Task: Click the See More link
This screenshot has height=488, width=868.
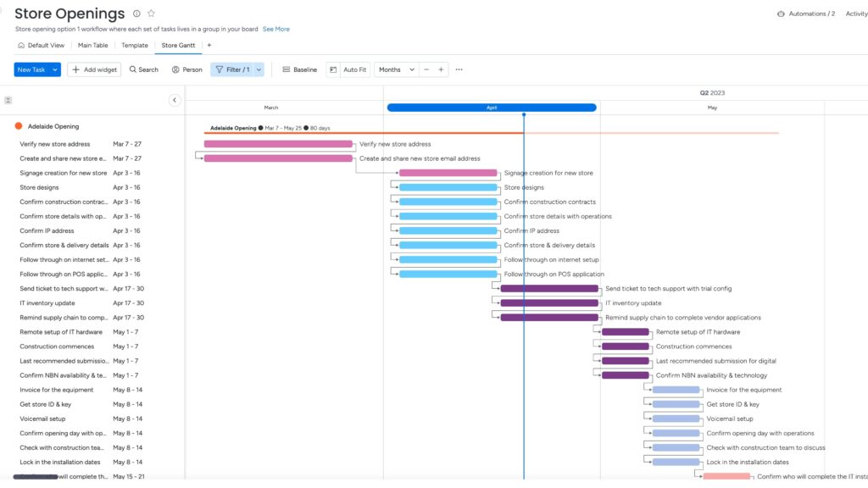Action: [275, 29]
